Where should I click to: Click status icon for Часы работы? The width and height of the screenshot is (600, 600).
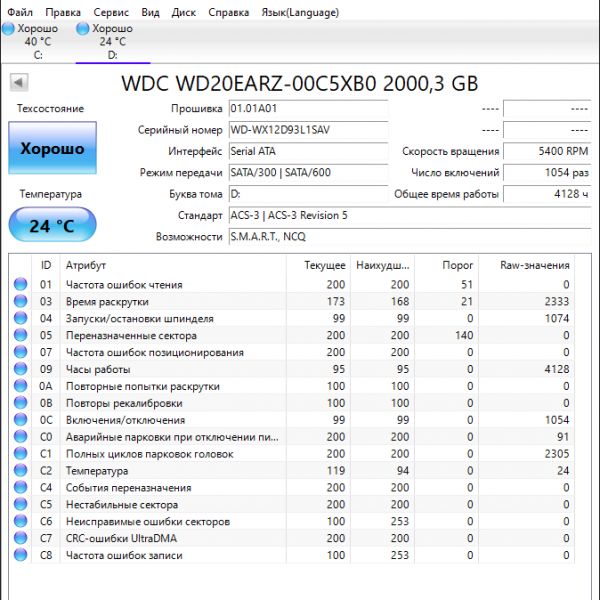tap(20, 370)
